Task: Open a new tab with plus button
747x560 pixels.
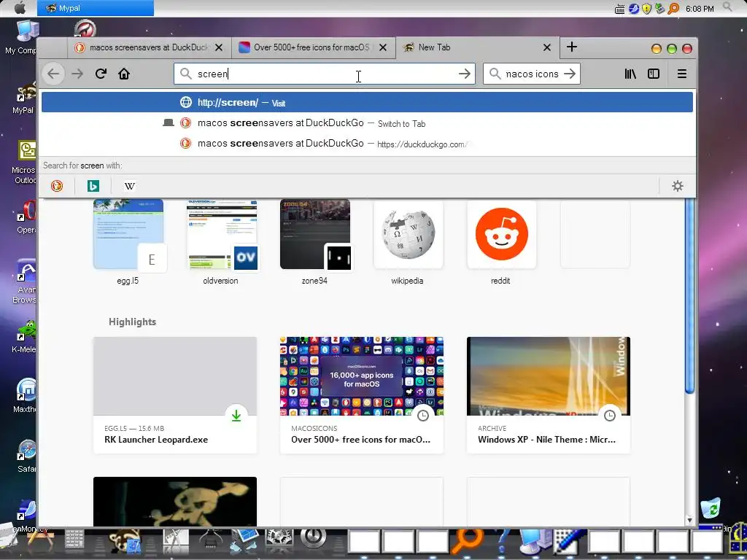Action: [x=572, y=47]
